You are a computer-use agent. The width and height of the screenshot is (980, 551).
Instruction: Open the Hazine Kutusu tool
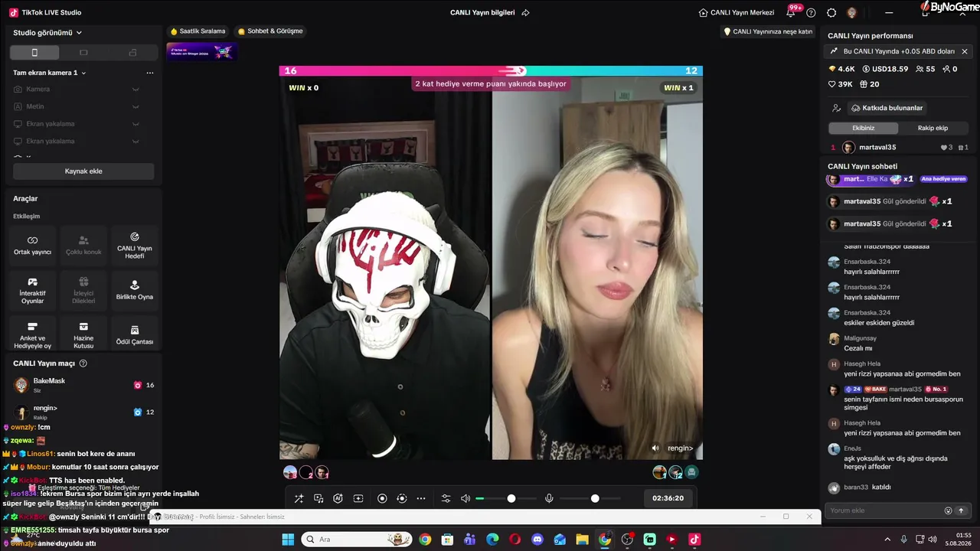pos(83,335)
